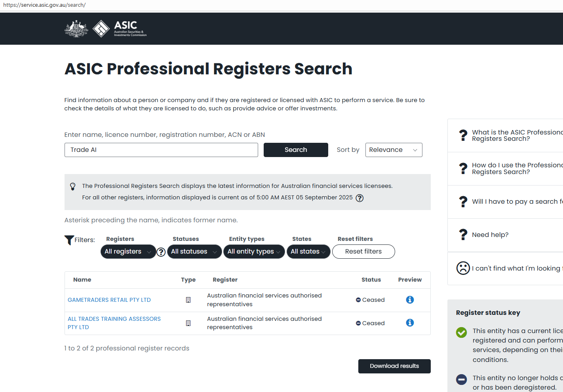Open 'How do I use the Professional Registers Search?'
The image size is (563, 392).
click(517, 169)
